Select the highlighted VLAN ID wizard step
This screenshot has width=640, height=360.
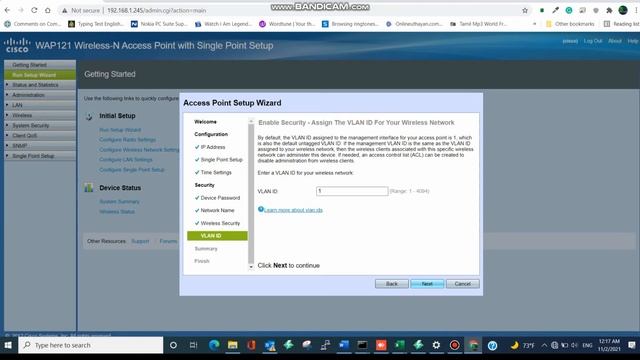point(217,236)
